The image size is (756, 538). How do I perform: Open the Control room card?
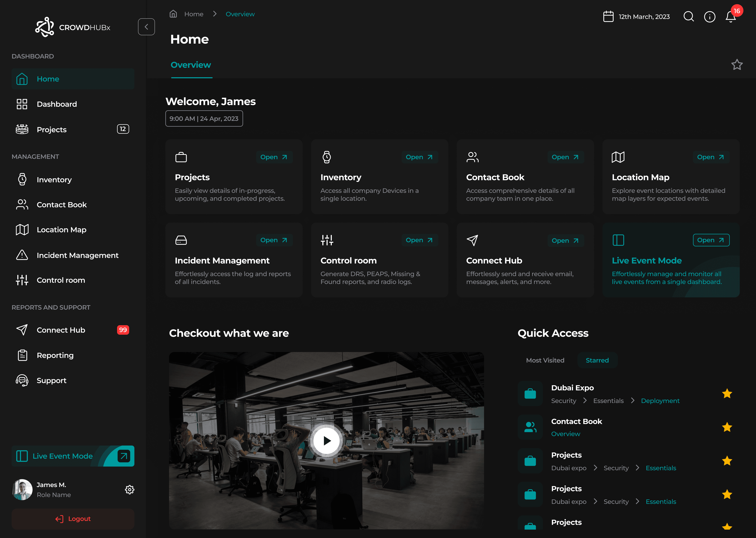click(420, 240)
